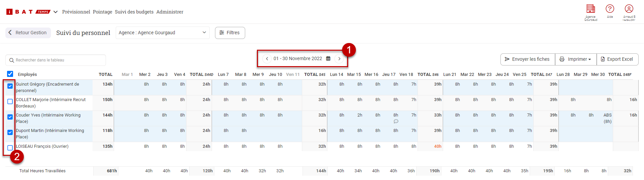Click the iBAT Temps logo
The width and height of the screenshot is (644, 180).
[x=28, y=12]
